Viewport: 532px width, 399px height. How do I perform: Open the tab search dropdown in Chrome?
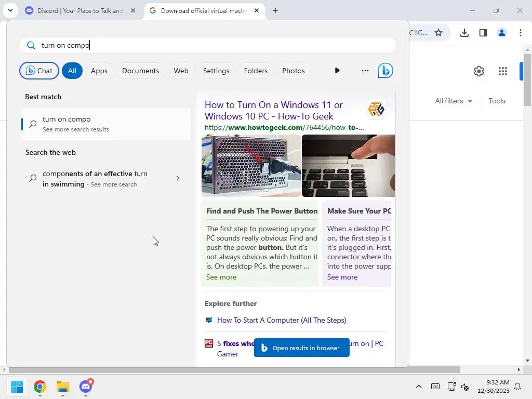tap(10, 10)
